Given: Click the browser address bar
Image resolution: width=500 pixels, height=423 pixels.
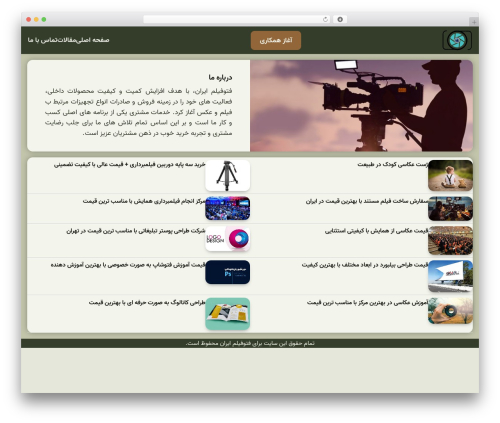Looking at the screenshot, I should (236, 19).
